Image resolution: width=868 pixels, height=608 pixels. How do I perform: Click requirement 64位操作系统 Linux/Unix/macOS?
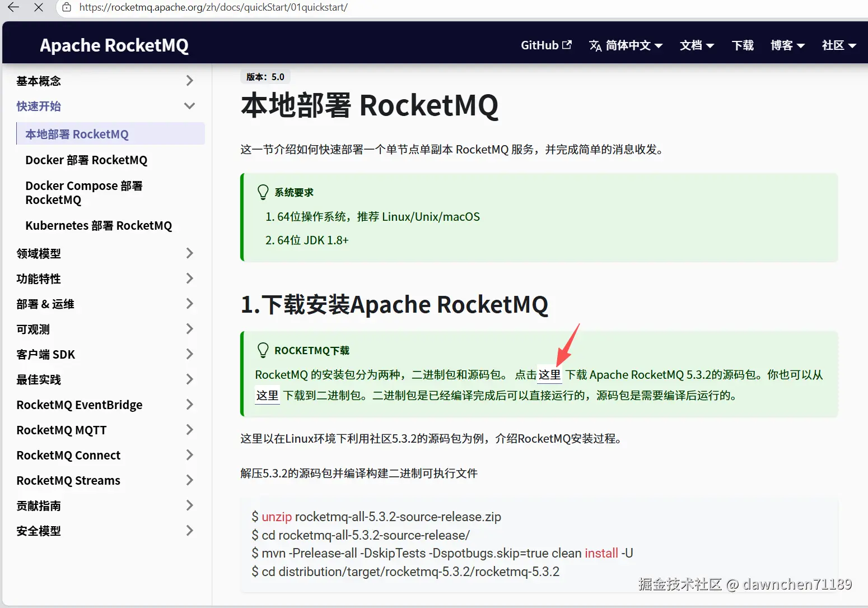pyautogui.click(x=379, y=217)
